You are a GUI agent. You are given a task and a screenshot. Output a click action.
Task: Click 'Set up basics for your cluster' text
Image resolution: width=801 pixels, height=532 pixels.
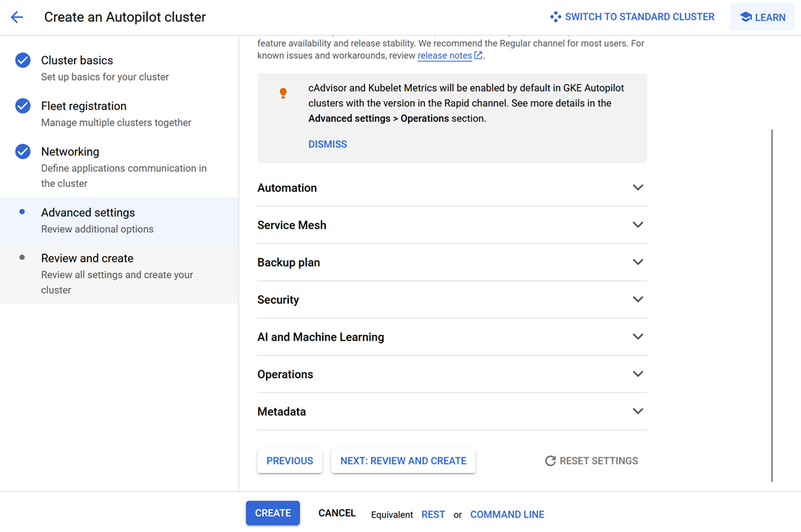(x=105, y=77)
